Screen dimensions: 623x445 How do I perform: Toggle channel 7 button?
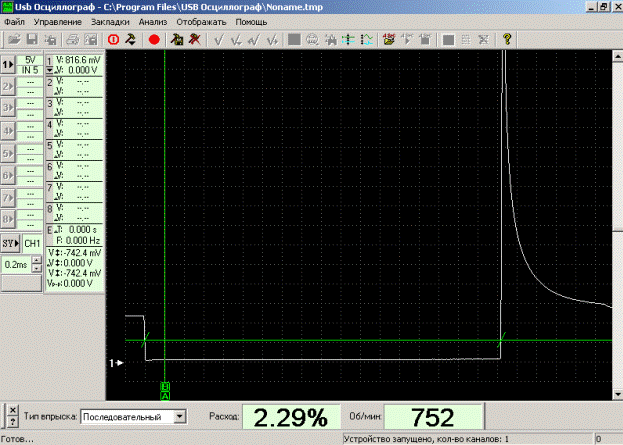[x=8, y=197]
